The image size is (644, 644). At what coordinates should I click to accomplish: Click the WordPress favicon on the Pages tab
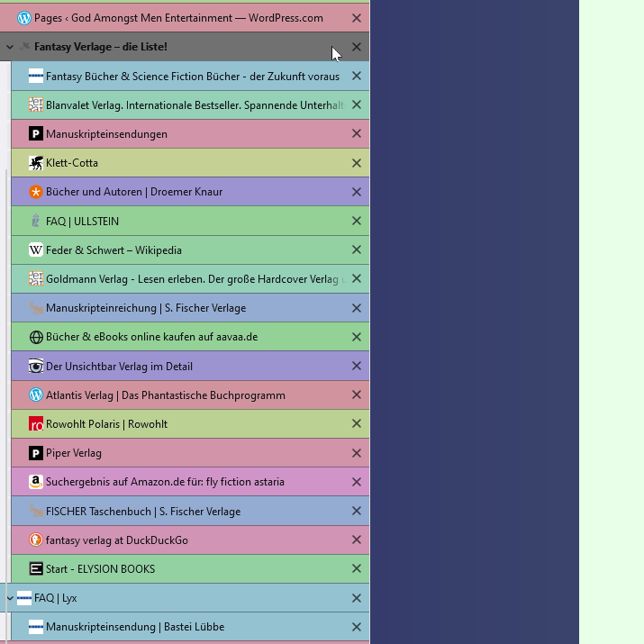[24, 18]
